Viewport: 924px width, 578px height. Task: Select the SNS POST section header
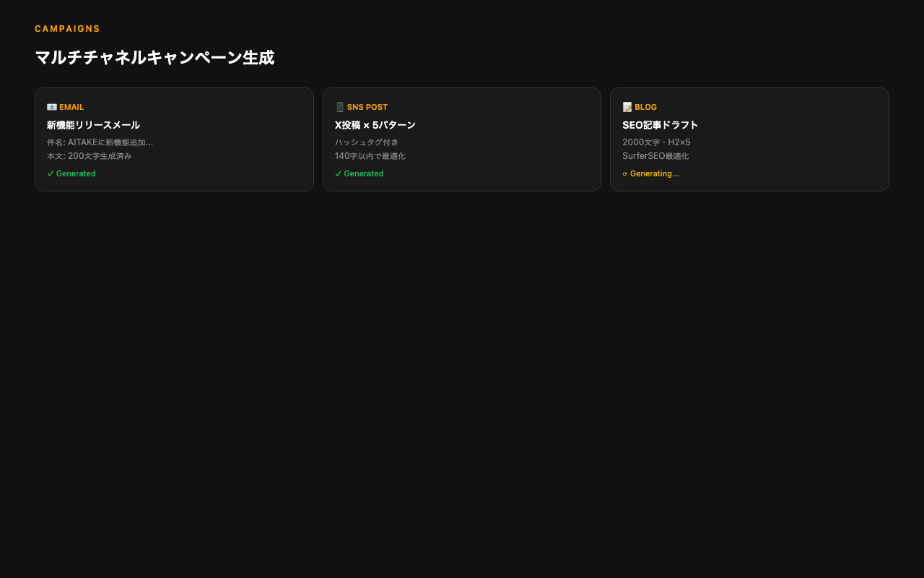[x=367, y=106]
